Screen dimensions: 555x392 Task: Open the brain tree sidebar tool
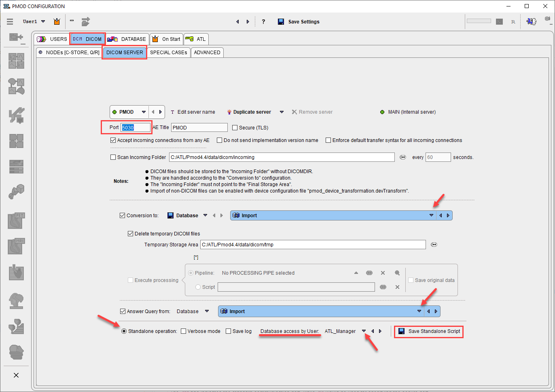pos(17,301)
